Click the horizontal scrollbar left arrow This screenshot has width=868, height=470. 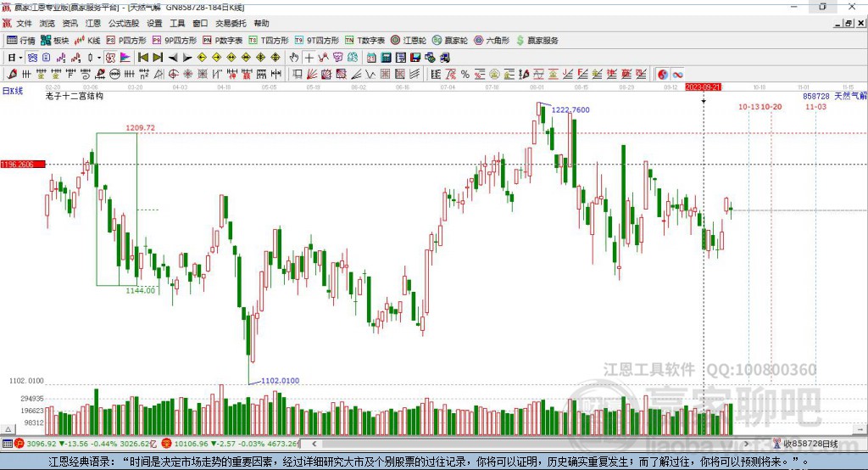(314, 444)
